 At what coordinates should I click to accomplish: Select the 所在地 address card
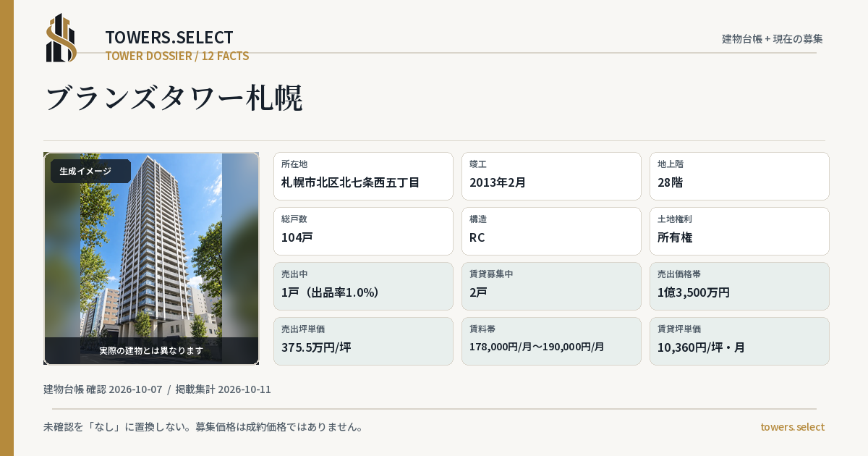tap(363, 176)
